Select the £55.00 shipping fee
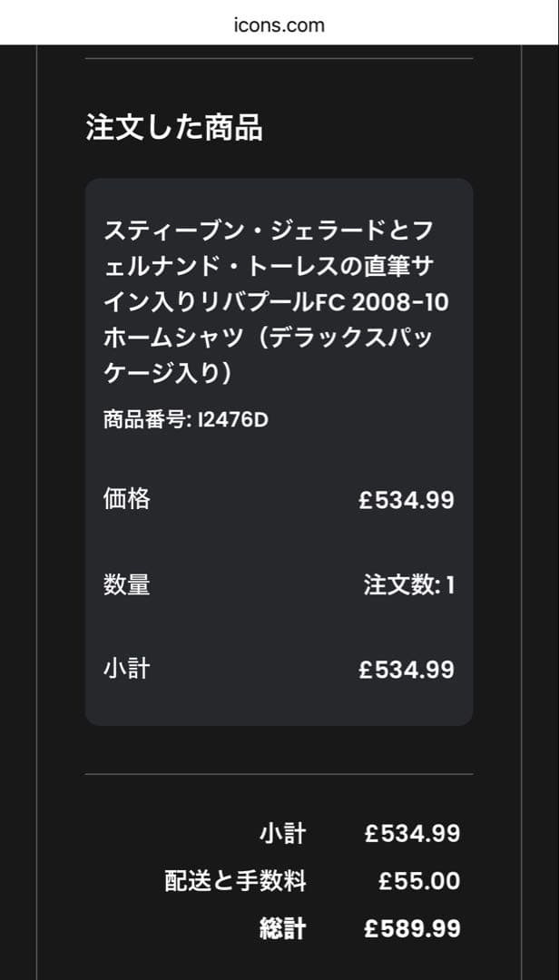Viewport: 559px width, 980px height. [418, 881]
